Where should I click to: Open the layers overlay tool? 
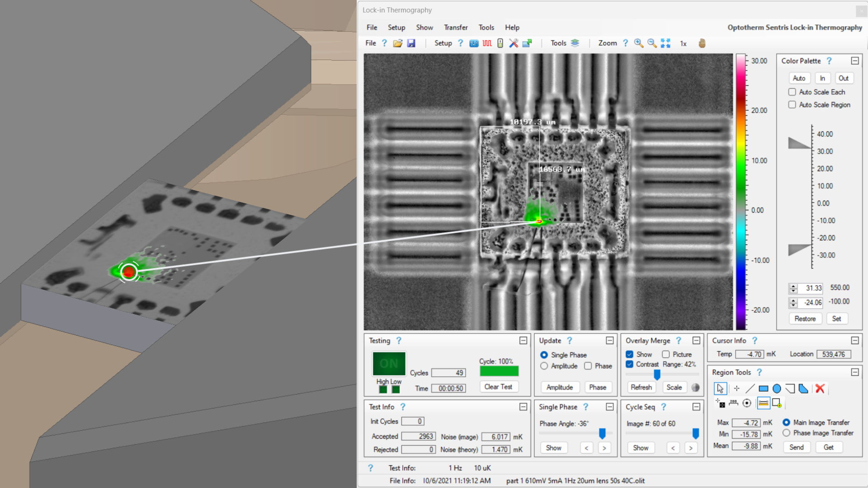click(x=575, y=43)
